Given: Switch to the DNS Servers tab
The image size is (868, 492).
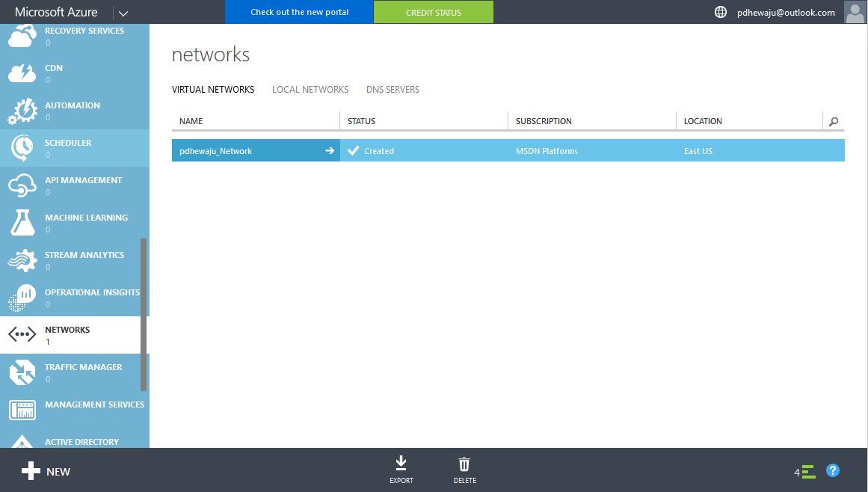Looking at the screenshot, I should click(393, 90).
